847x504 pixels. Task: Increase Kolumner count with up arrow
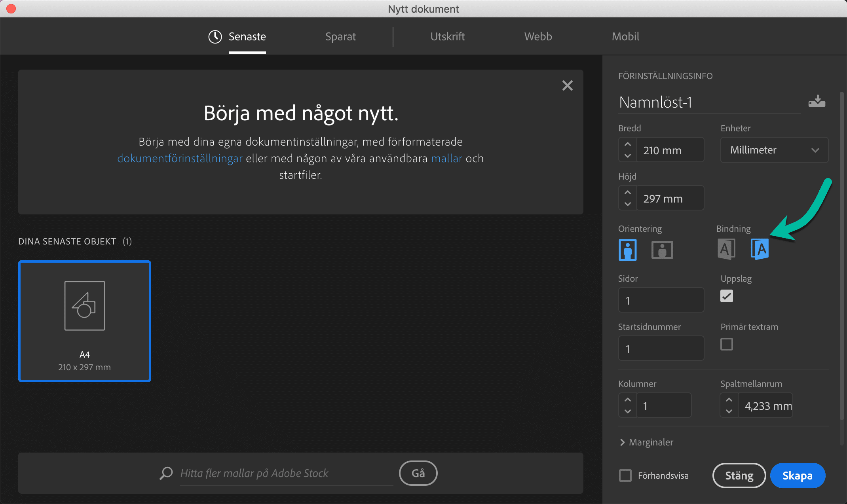[x=628, y=400]
